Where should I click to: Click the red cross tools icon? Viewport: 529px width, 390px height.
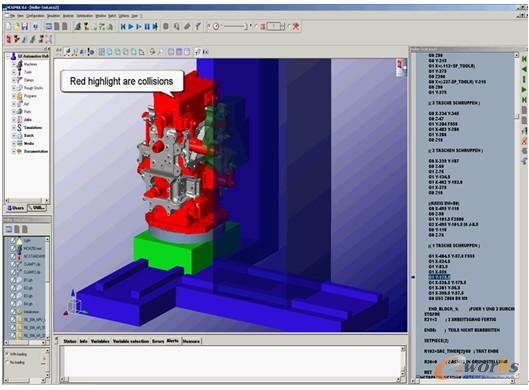[296, 26]
